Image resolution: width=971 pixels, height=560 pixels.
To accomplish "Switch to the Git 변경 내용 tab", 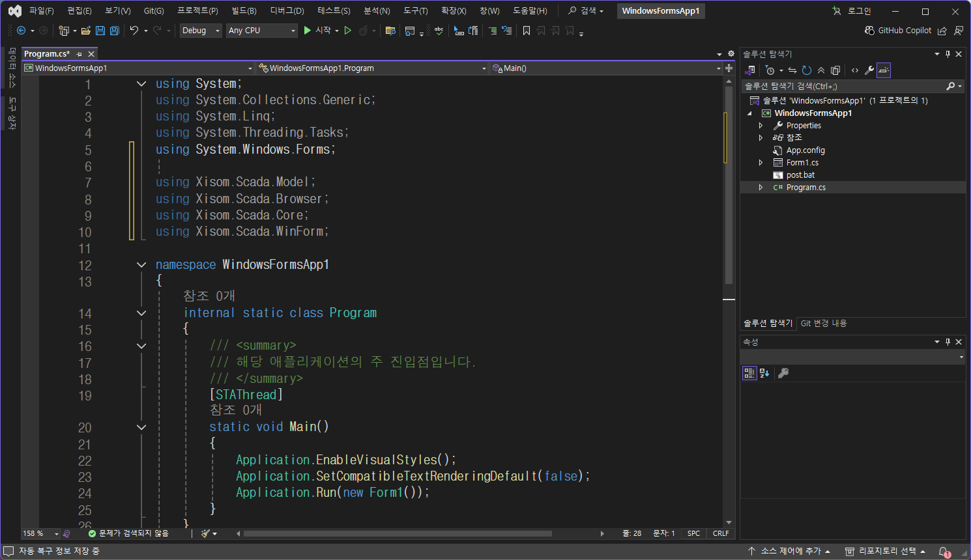I will (823, 323).
